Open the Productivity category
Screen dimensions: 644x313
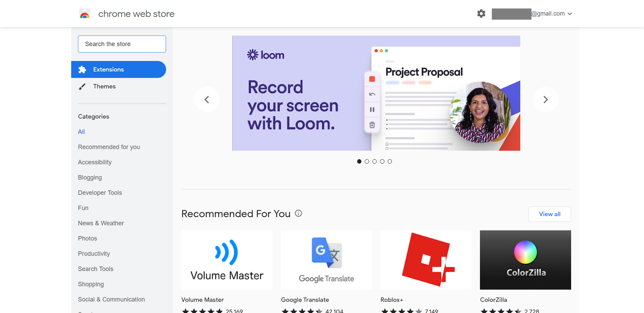tap(94, 254)
